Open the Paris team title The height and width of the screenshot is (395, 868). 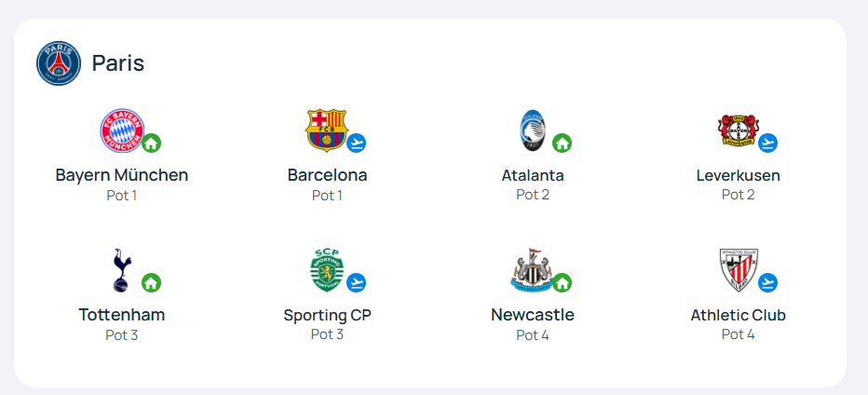point(118,63)
